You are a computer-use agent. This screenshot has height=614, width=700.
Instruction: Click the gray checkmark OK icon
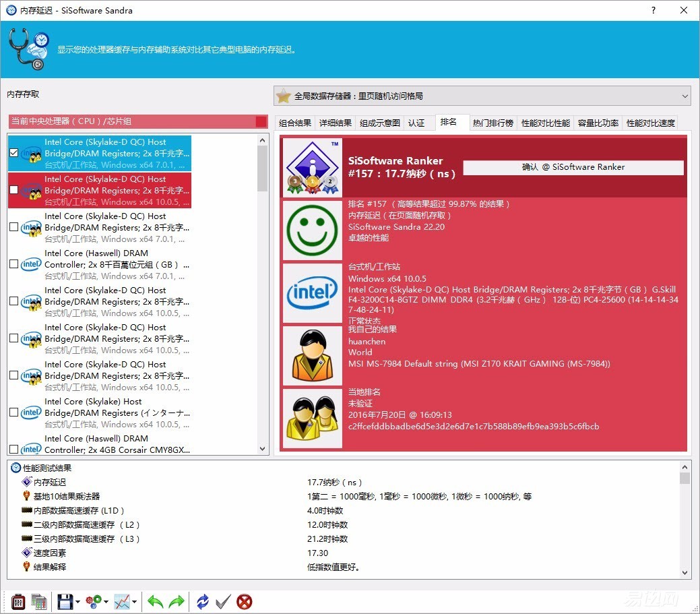(223, 602)
